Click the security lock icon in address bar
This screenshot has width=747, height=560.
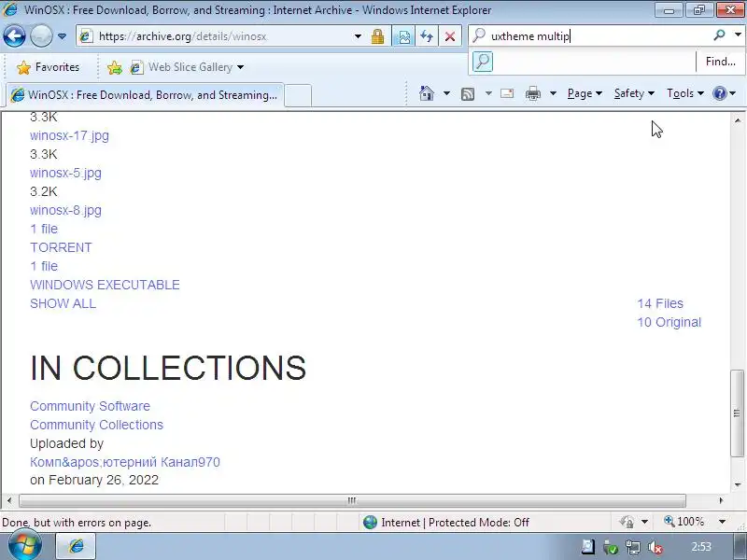pos(378,36)
